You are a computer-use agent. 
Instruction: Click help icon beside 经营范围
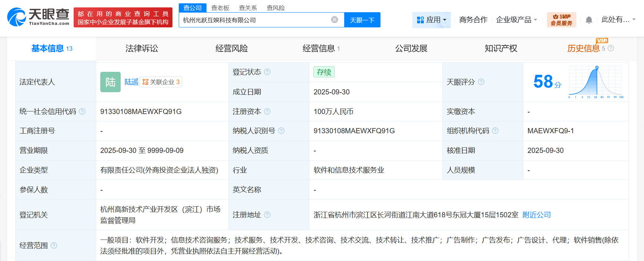coord(54,245)
